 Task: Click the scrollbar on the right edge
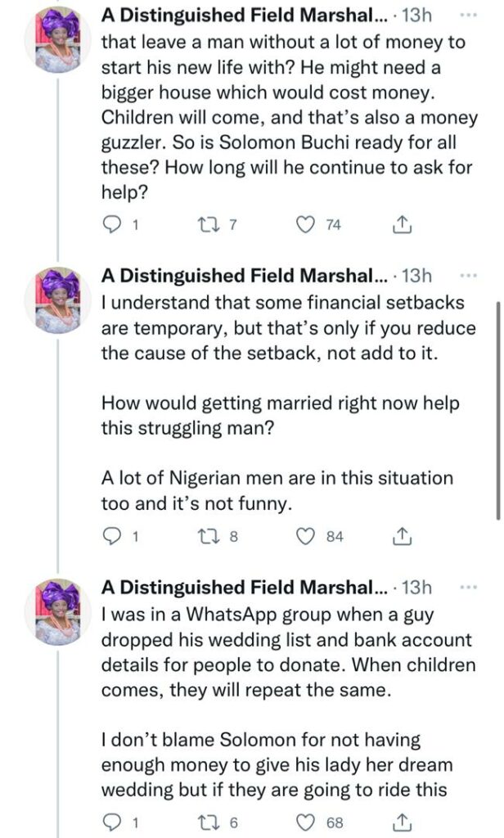[498, 409]
